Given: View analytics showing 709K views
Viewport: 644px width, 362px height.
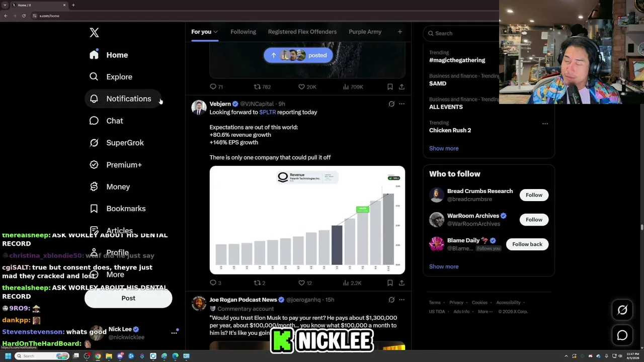Looking at the screenshot, I should click(353, 86).
